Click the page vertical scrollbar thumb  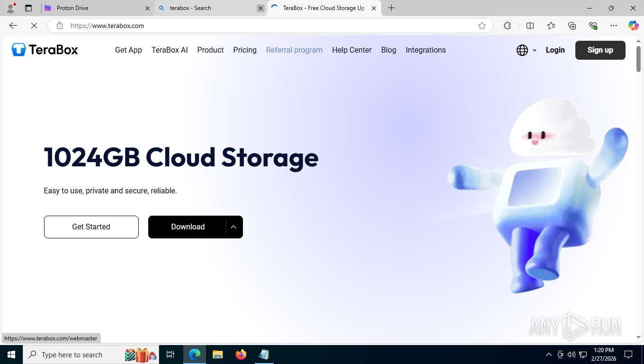coord(638,59)
